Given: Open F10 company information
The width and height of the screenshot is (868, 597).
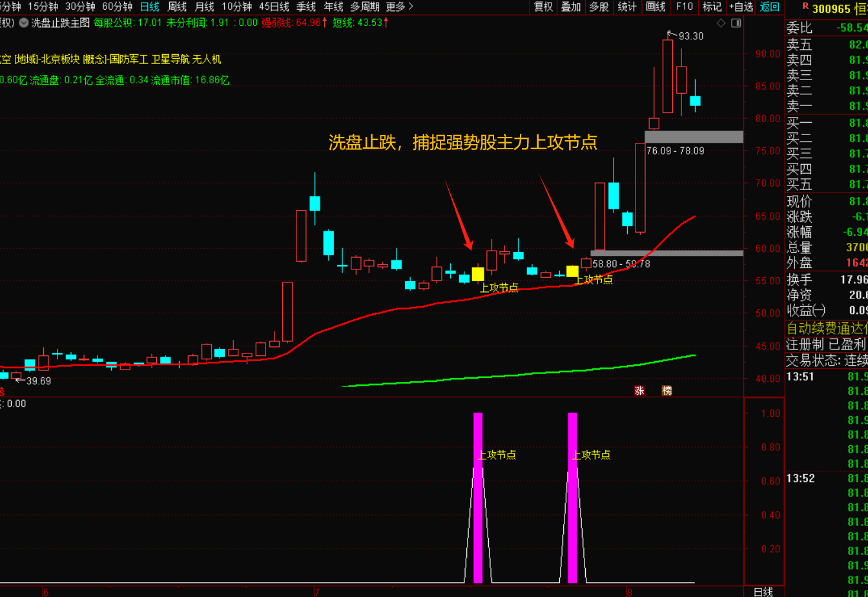Looking at the screenshot, I should [685, 7].
